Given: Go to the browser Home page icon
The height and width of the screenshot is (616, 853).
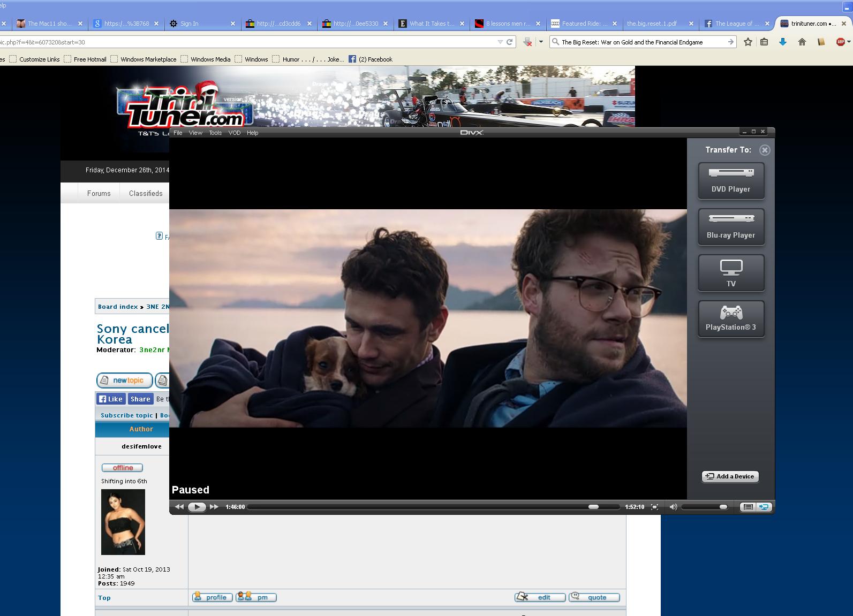Looking at the screenshot, I should click(x=802, y=42).
